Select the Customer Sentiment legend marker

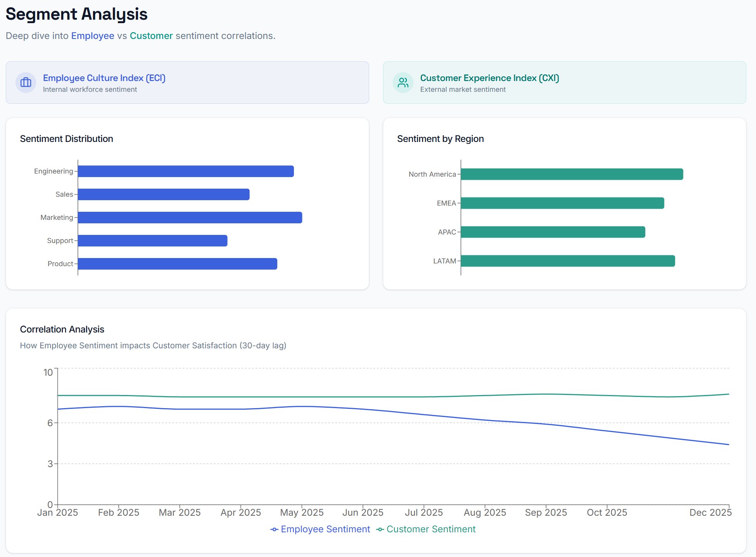380,529
